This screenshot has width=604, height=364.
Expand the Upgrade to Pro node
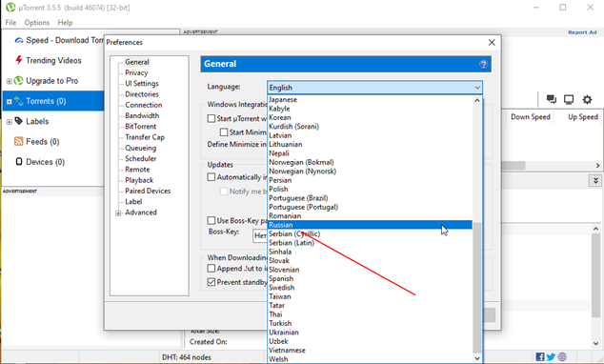(9, 81)
